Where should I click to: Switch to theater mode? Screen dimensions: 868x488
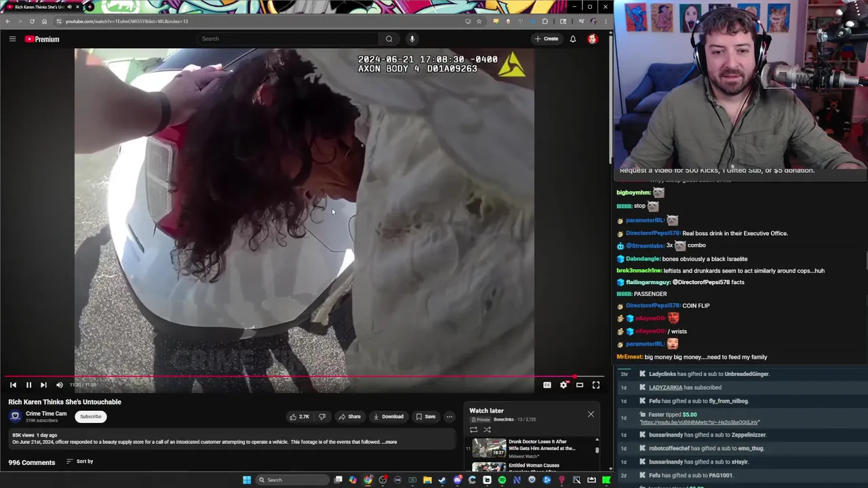[x=580, y=385]
